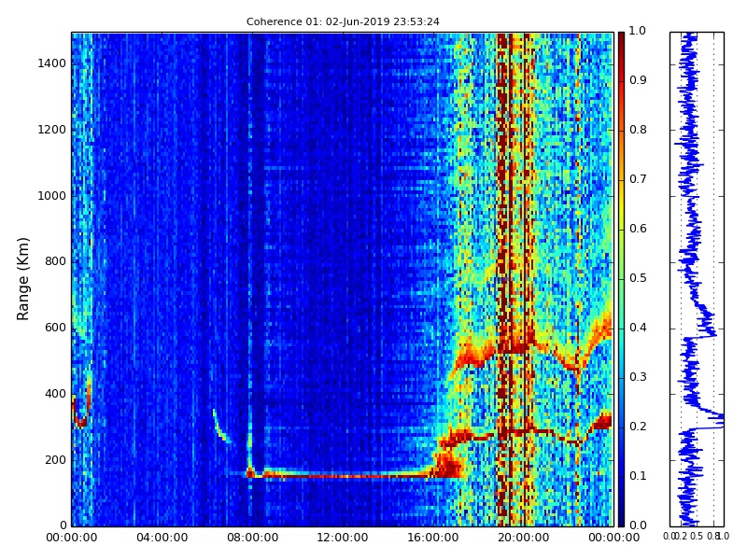Image resolution: width=747 pixels, height=560 pixels.
Task: Click the colorbar 0.3 value label
Action: pos(638,377)
